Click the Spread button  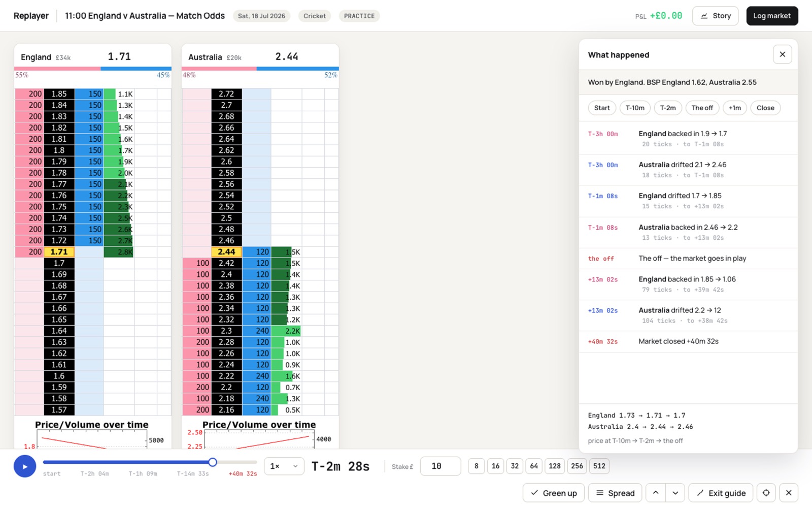tap(615, 493)
